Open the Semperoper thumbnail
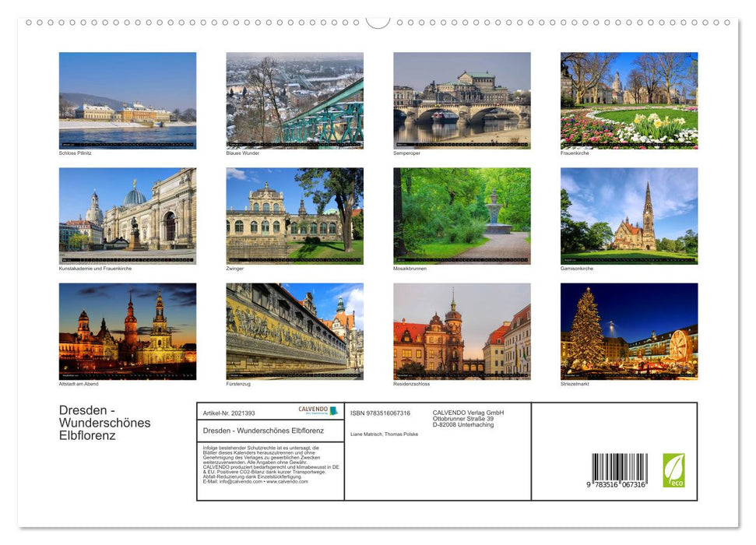 [462, 100]
